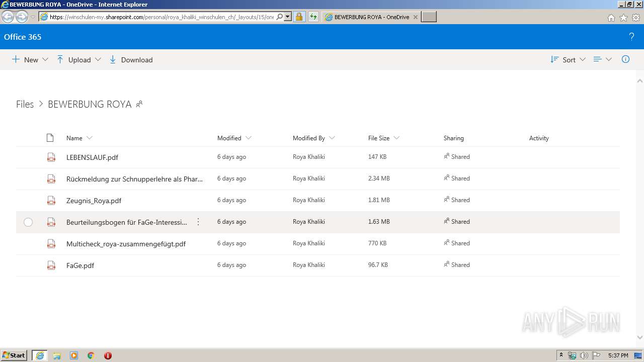Open File Explorer from taskbar
This screenshot has height=362, width=644.
57,355
